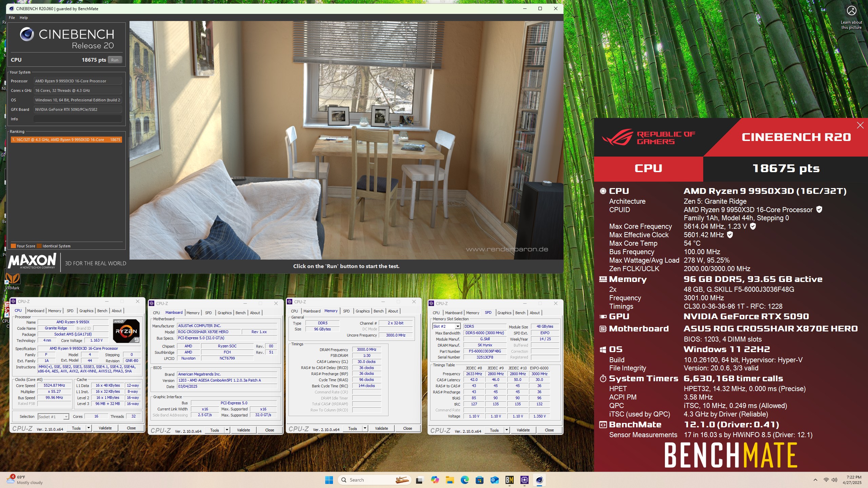Switch to Mainboard tab in CPU-Z CPU window
The image size is (868, 488).
pos(36,311)
